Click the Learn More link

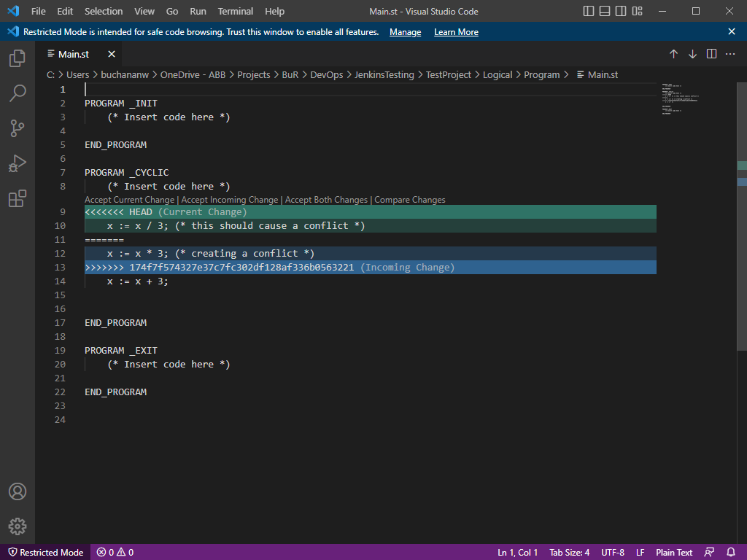[457, 32]
